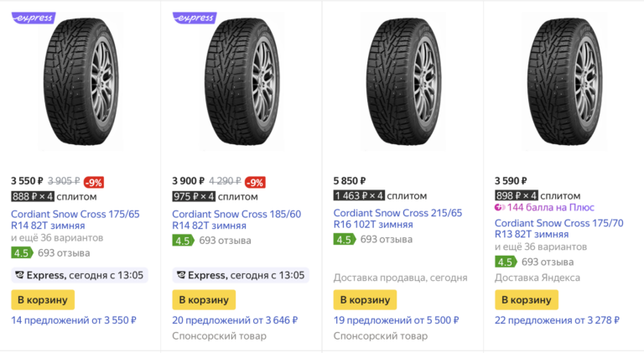Add Cordiant 175/65 R14 to cart
The image size is (644, 353).
43,299
